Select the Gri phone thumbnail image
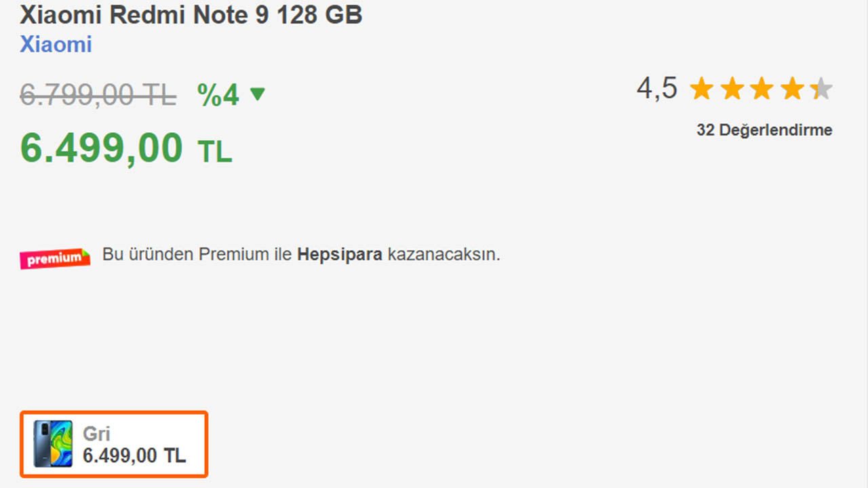 pos(53,444)
